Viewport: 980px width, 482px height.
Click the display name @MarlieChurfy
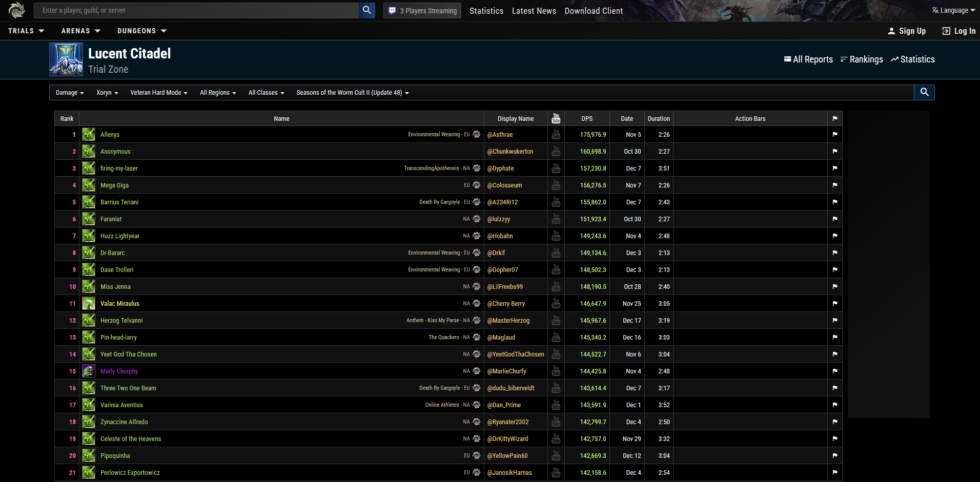coord(506,371)
